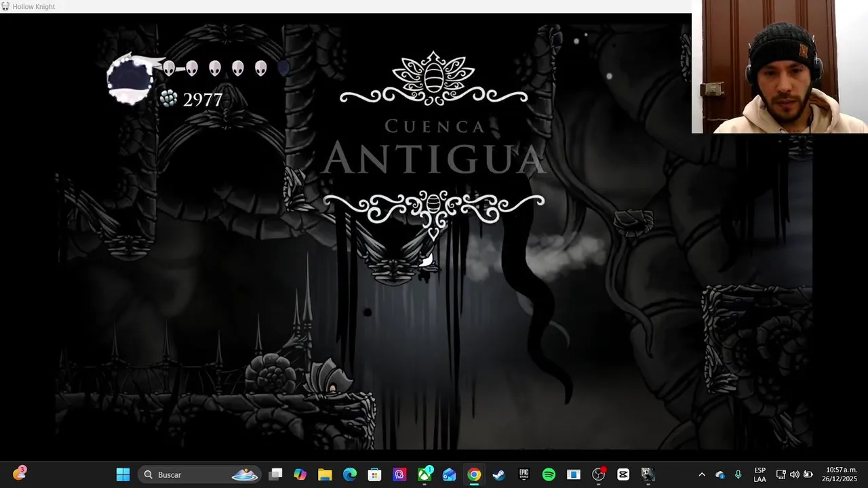Open network status tray icon
Screen dimensions: 868x488
pyautogui.click(x=781, y=474)
